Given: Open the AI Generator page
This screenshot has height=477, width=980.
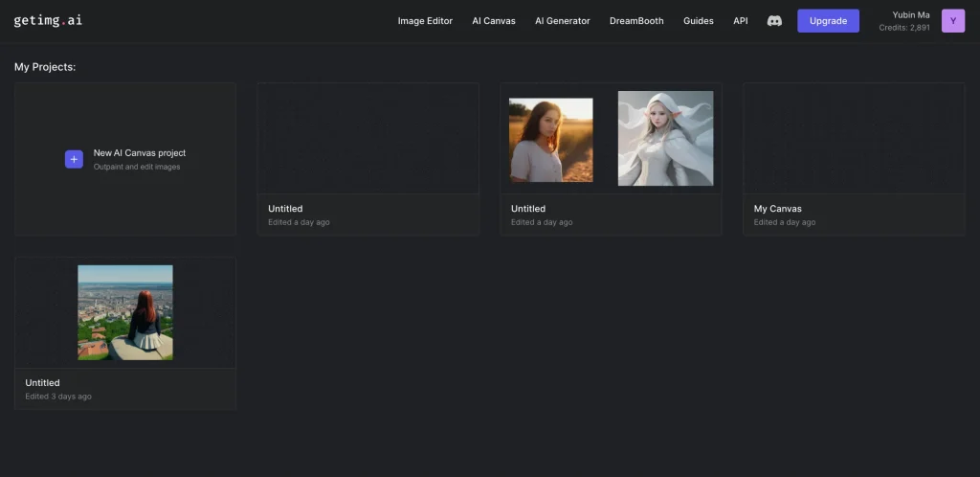Looking at the screenshot, I should click(562, 21).
